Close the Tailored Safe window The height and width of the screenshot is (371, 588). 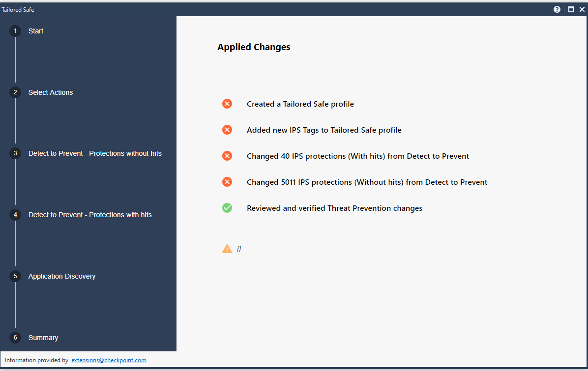click(x=582, y=9)
